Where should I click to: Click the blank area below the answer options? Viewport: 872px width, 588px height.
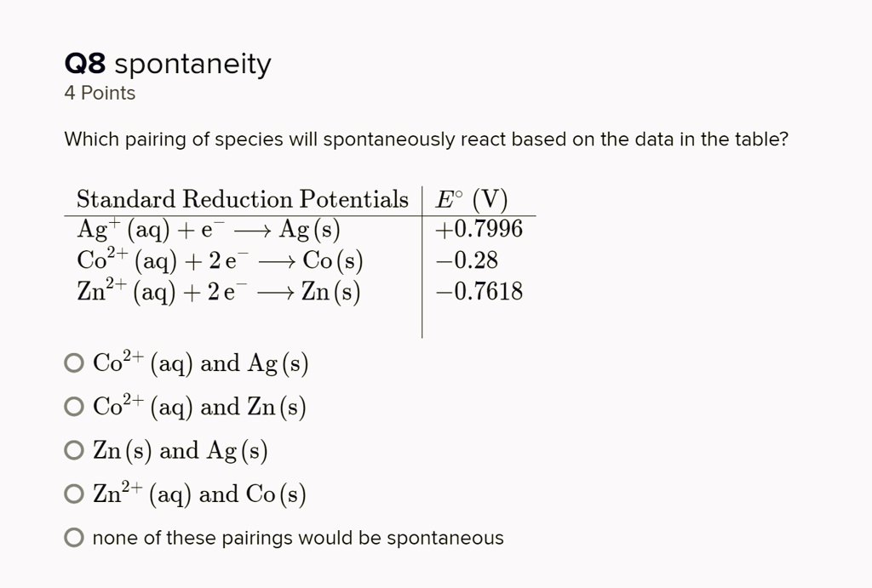426,570
